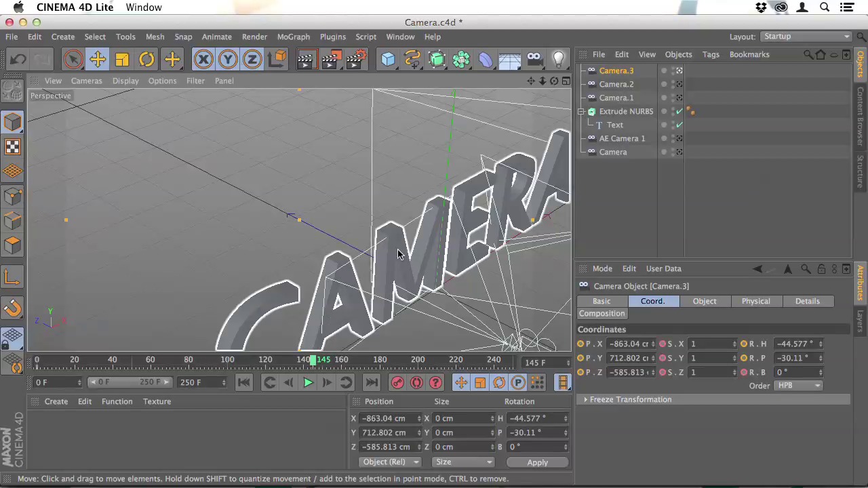Viewport: 868px width, 488px height.
Task: Click the Composition tab button
Action: 601,314
